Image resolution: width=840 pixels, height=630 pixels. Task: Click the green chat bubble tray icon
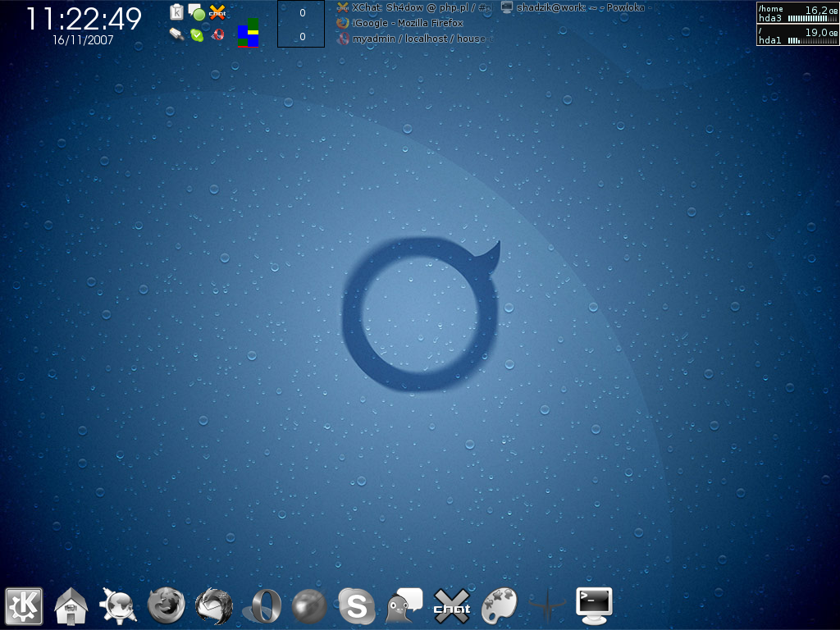click(x=197, y=12)
